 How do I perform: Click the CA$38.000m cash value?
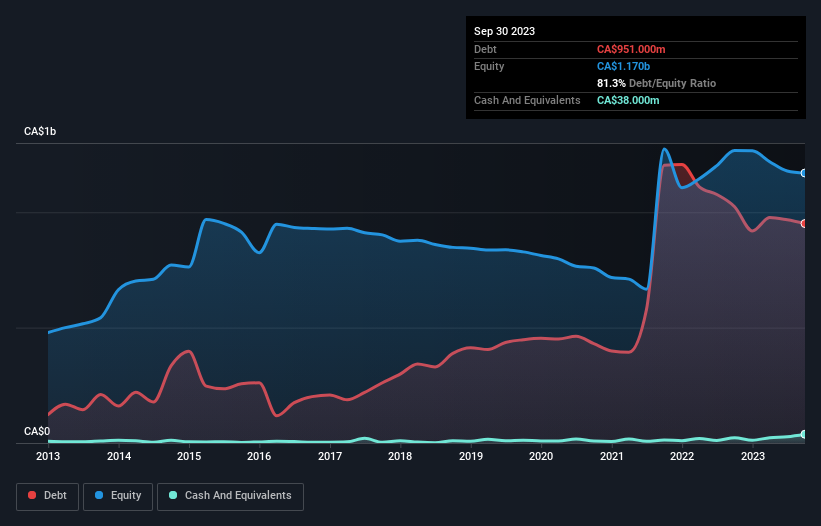[x=628, y=100]
